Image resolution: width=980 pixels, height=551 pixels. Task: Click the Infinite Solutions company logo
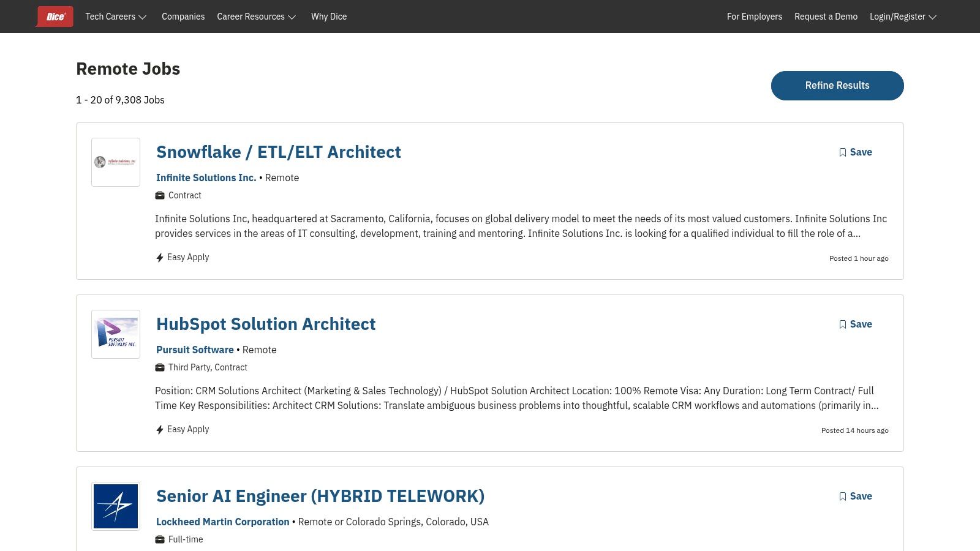116,162
